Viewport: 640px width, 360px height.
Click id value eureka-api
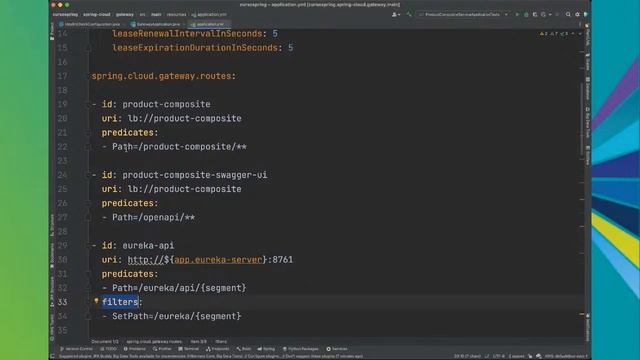click(x=148, y=246)
